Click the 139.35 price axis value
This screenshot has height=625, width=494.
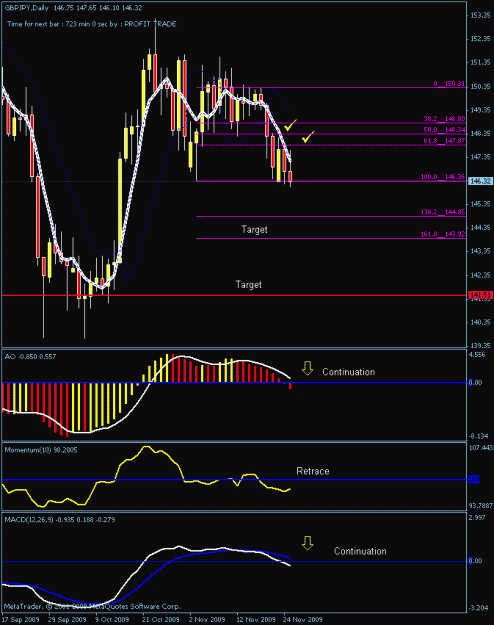click(x=480, y=345)
